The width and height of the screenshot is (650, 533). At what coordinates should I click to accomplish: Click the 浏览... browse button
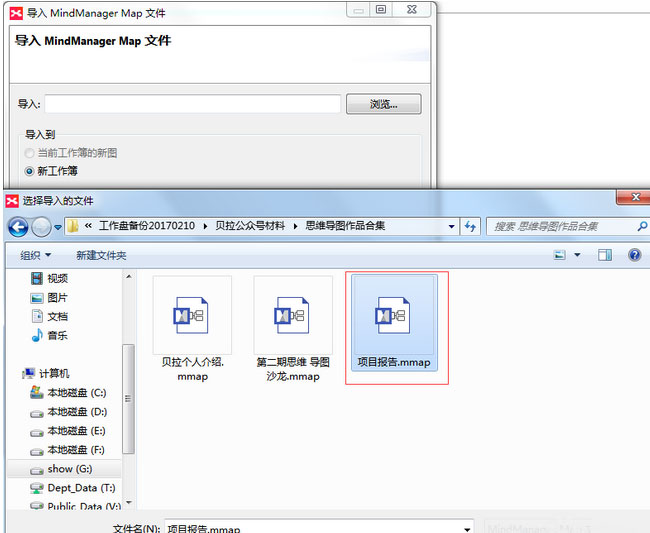[x=383, y=104]
